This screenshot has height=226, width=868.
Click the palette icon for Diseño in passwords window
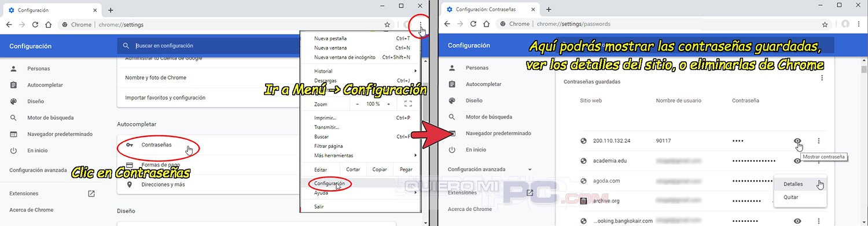451,101
